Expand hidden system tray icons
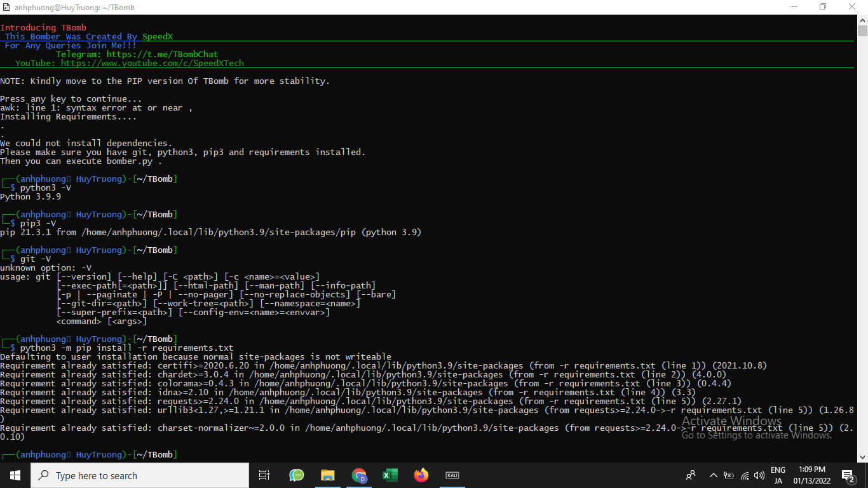 (713, 475)
